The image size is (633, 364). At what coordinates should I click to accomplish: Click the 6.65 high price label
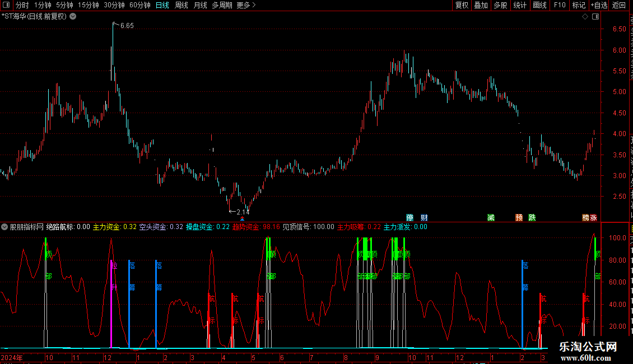(x=127, y=26)
